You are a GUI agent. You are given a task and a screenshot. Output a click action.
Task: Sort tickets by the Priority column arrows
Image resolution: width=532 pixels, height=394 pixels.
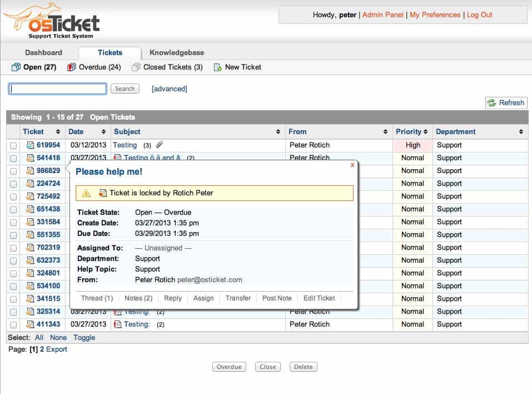[425, 132]
